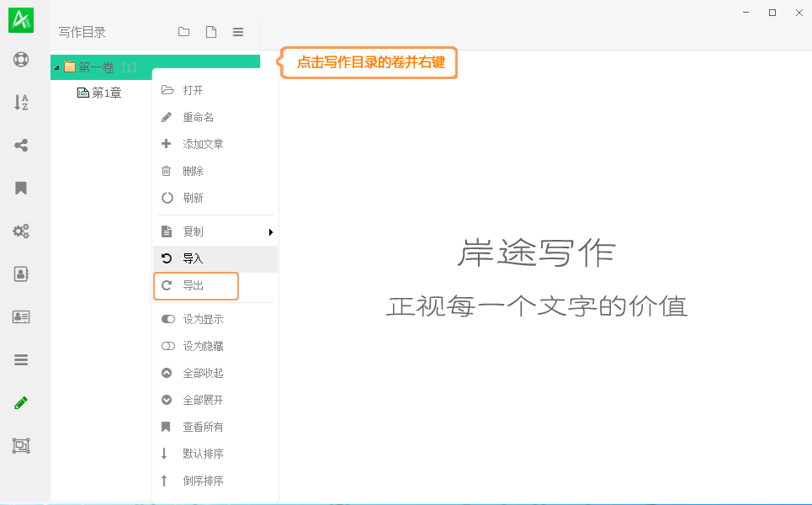Choose 全部展开 to expand all
Screen dimensions: 812x505
coord(215,400)
